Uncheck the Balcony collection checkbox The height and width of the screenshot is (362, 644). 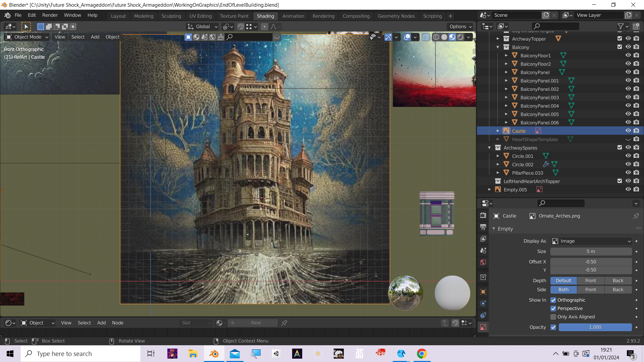(x=620, y=47)
